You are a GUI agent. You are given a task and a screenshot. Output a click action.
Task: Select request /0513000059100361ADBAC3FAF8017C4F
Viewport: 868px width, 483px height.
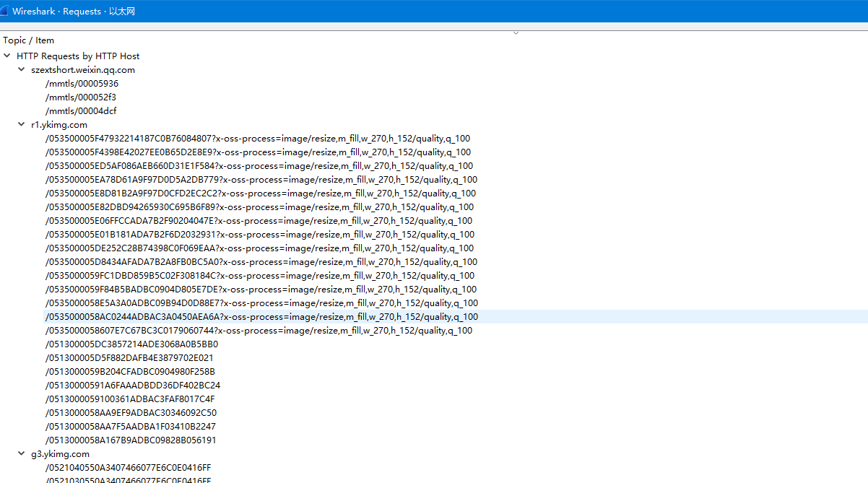(x=130, y=399)
